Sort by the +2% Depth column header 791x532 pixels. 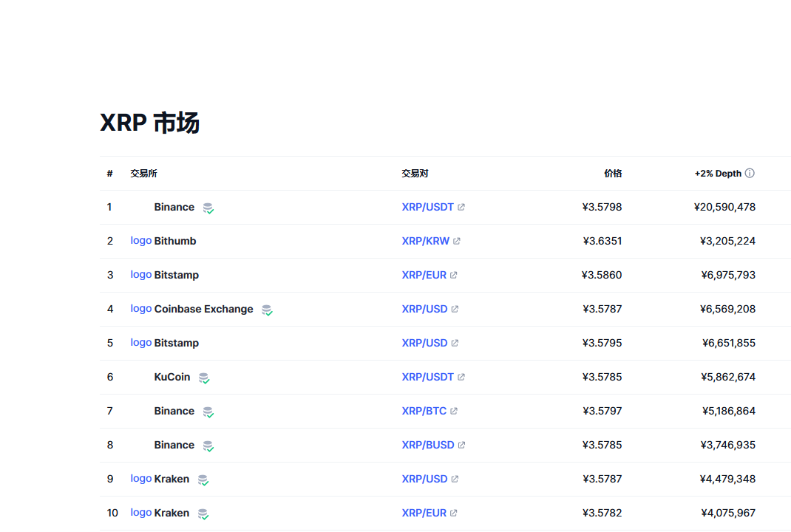718,174
